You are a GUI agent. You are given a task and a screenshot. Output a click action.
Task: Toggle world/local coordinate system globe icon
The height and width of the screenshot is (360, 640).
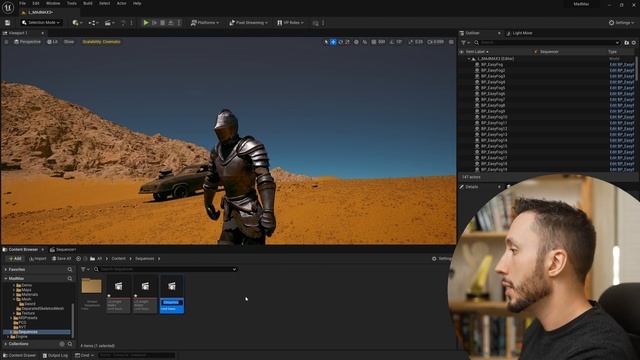356,42
